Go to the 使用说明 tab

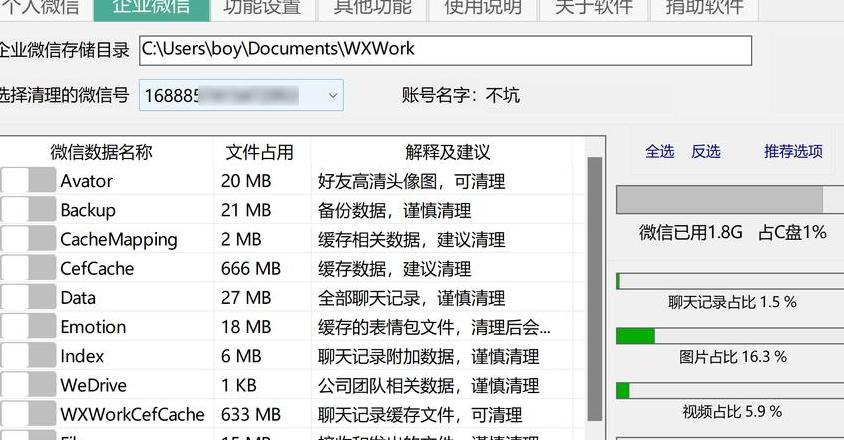point(483,9)
